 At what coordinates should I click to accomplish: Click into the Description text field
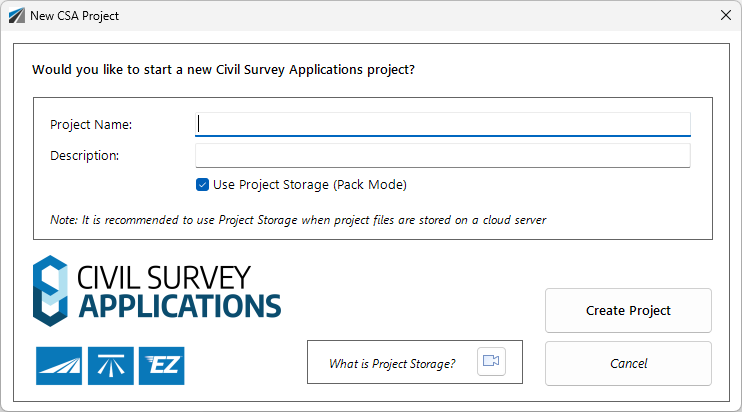coord(443,156)
